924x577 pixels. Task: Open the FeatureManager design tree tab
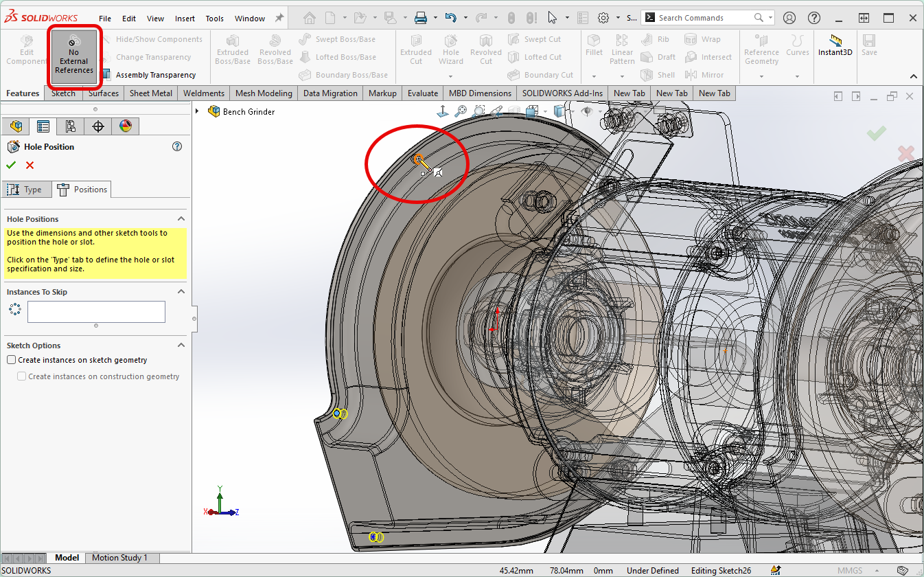point(16,126)
